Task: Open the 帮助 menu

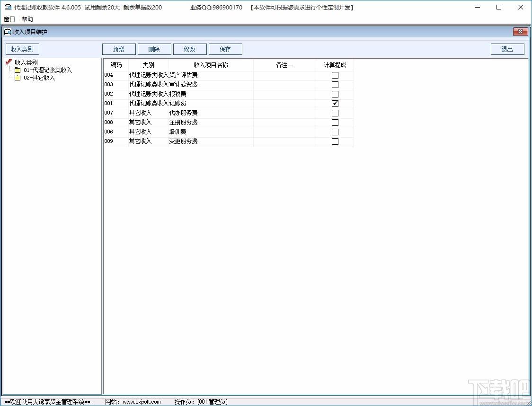Action: coord(27,19)
